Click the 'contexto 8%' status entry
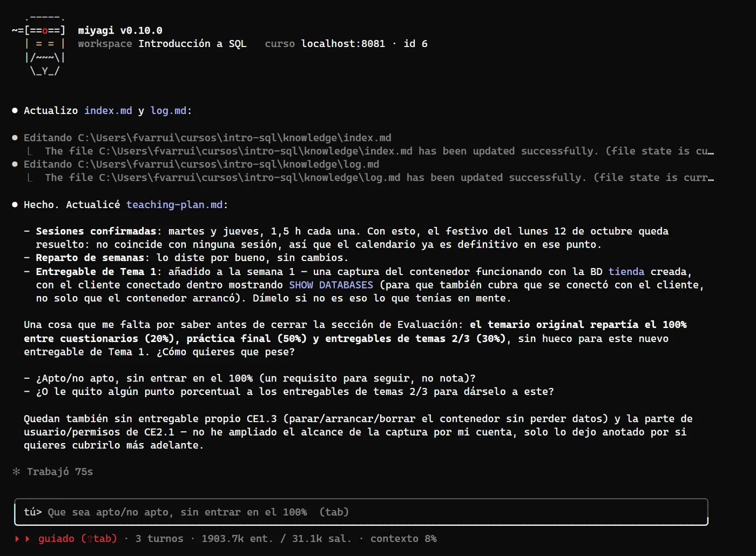The image size is (756, 556). pyautogui.click(x=403, y=539)
